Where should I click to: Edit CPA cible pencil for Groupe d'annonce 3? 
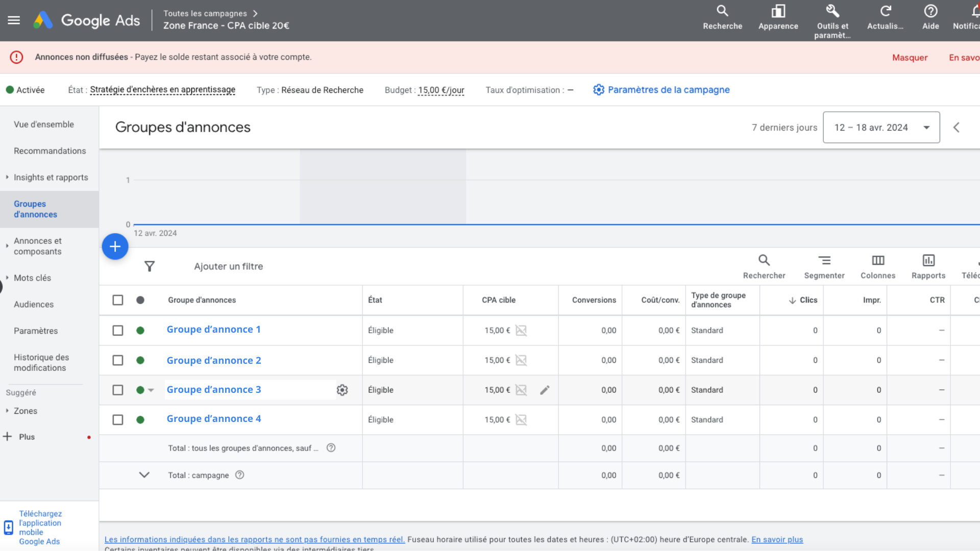pyautogui.click(x=545, y=390)
